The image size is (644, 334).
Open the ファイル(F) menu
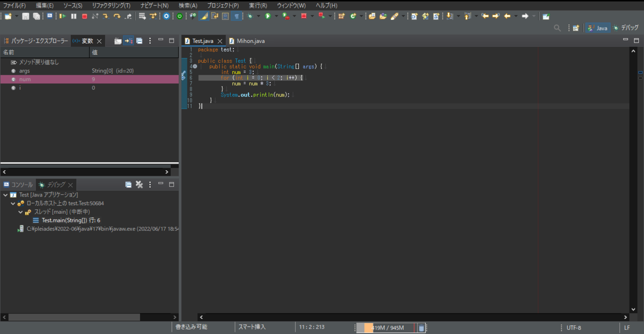tap(14, 5)
